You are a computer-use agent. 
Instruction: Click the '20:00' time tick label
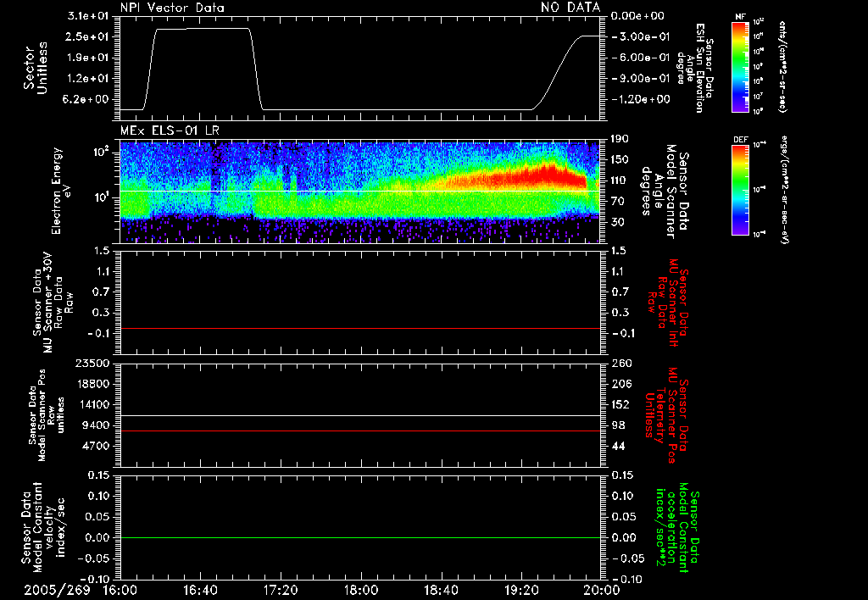tap(602, 590)
